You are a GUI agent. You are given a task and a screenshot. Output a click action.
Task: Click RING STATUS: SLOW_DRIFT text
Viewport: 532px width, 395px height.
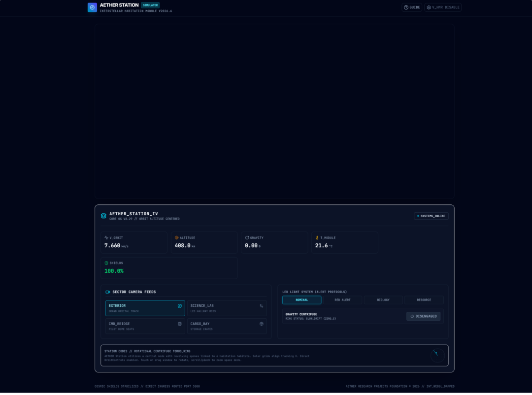310,319
